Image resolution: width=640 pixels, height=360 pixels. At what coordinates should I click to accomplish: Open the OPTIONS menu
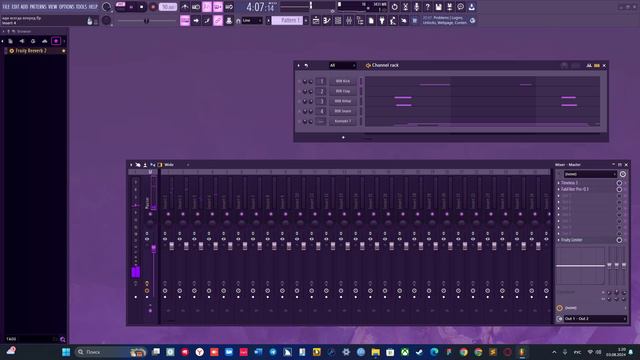[x=67, y=7]
